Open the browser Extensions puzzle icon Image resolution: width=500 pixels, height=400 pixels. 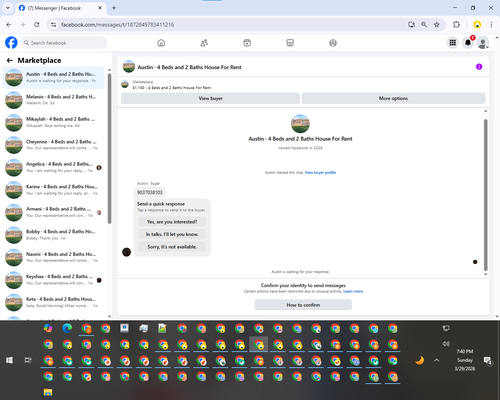click(x=456, y=24)
